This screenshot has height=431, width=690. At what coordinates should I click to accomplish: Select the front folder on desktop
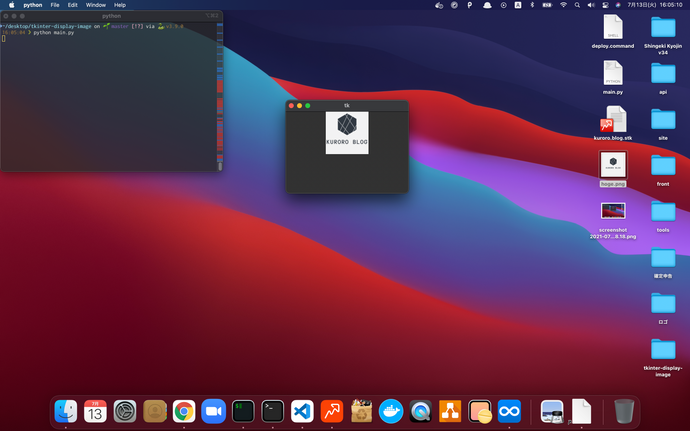click(x=663, y=169)
